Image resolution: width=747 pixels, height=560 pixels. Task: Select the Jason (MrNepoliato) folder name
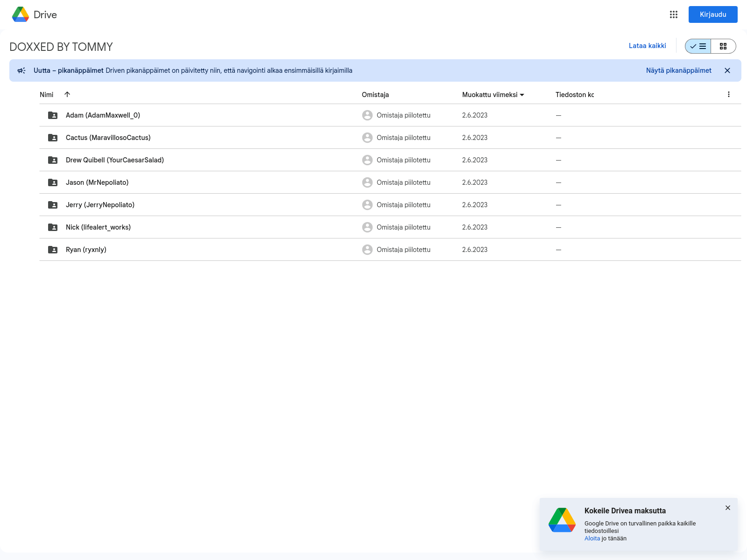coord(97,182)
